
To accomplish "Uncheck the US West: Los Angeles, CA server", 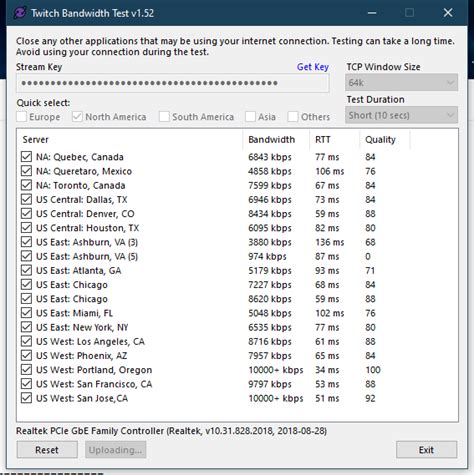I will point(26,341).
